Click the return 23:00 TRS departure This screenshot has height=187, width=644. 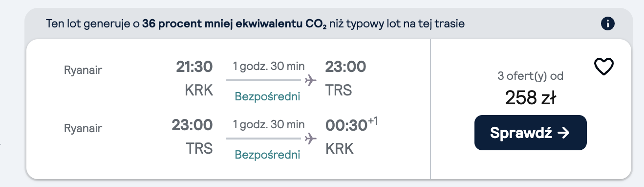tap(193, 137)
